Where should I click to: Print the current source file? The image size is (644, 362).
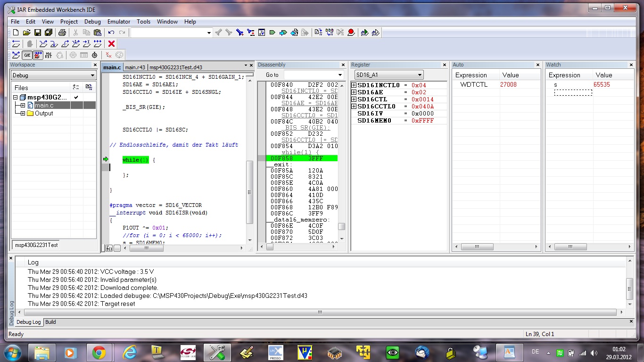click(x=62, y=33)
